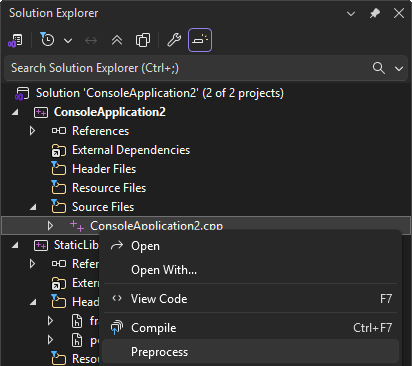
Task: Collapse the ConsoleApplication2 project node
Action: [x=15, y=112]
